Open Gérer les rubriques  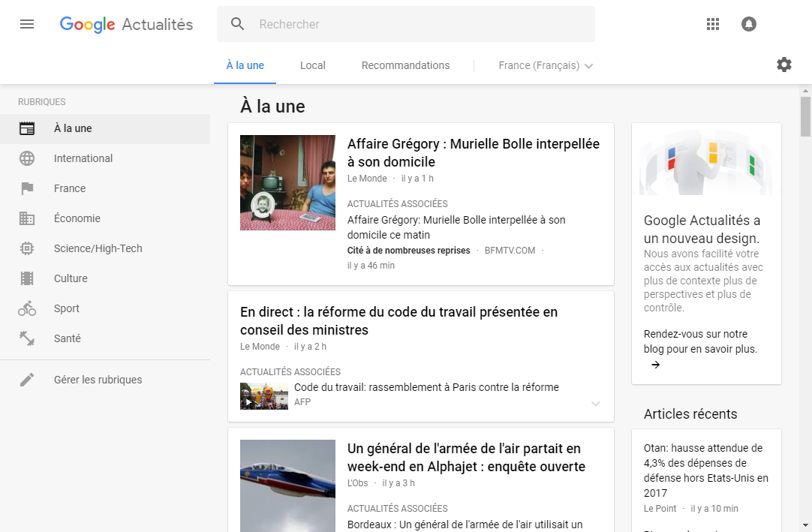click(x=105, y=380)
